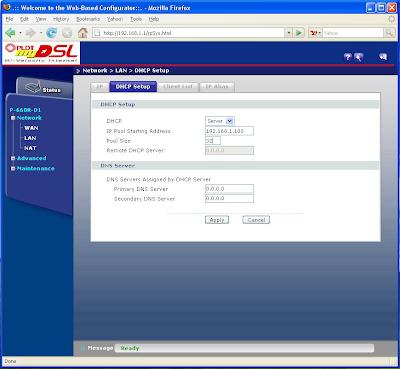
Task: Open the Forward button history dropdown arrow
Action: pyautogui.click(x=41, y=33)
